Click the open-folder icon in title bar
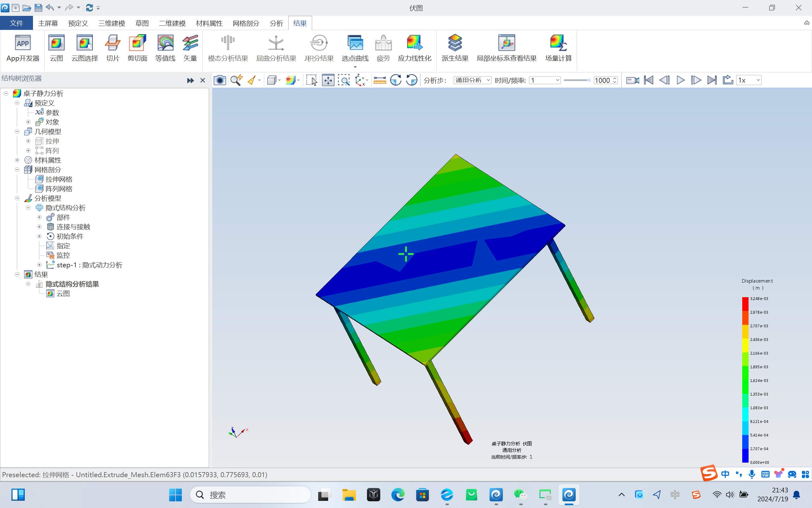Screen dimensions: 812x508 (x=27, y=7)
